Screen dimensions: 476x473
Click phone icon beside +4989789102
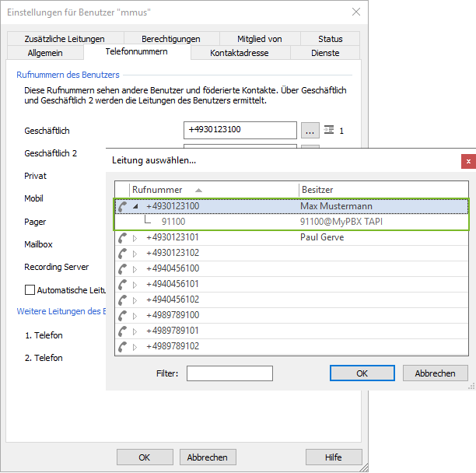click(x=122, y=347)
